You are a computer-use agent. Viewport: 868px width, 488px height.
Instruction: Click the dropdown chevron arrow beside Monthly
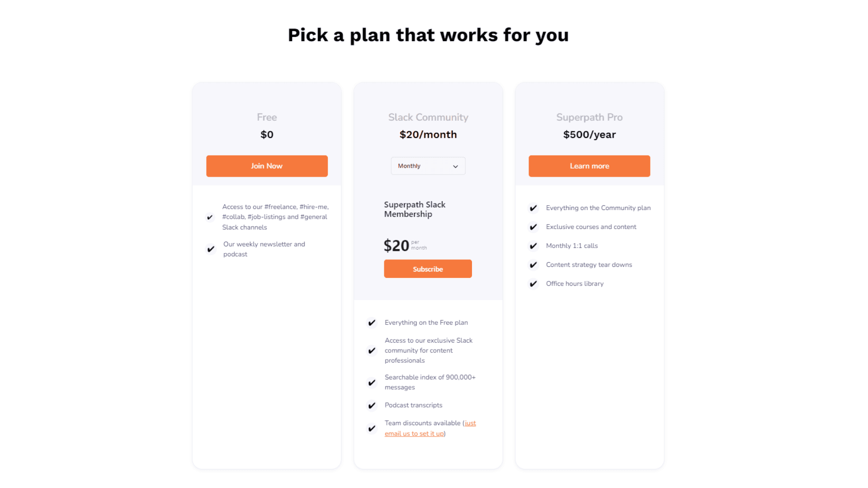coord(455,166)
